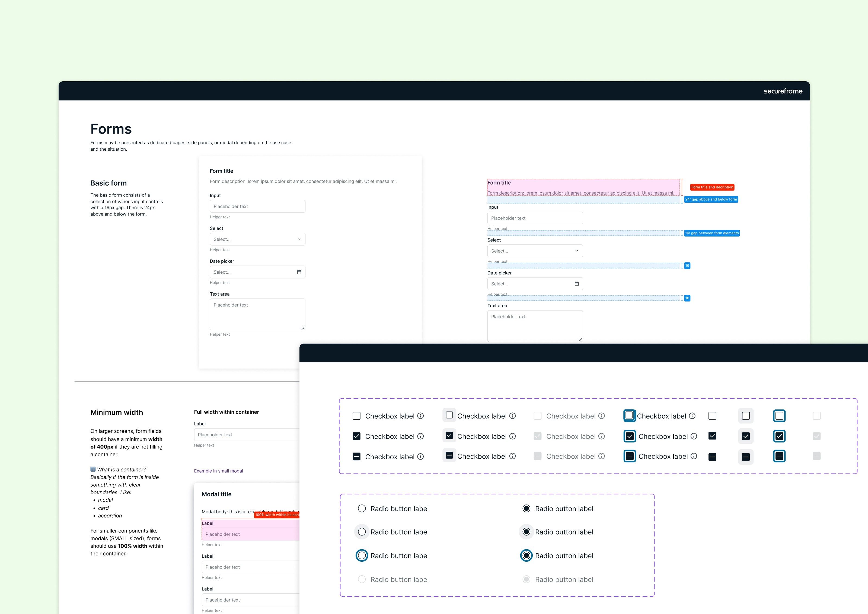
Task: Click resize handle of Basic form text area
Action: pos(302,328)
